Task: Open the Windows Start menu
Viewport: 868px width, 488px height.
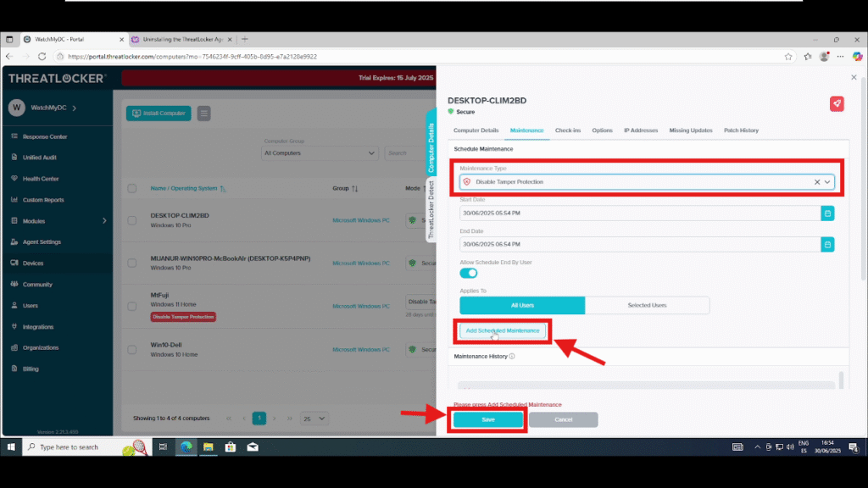Action: point(10,447)
